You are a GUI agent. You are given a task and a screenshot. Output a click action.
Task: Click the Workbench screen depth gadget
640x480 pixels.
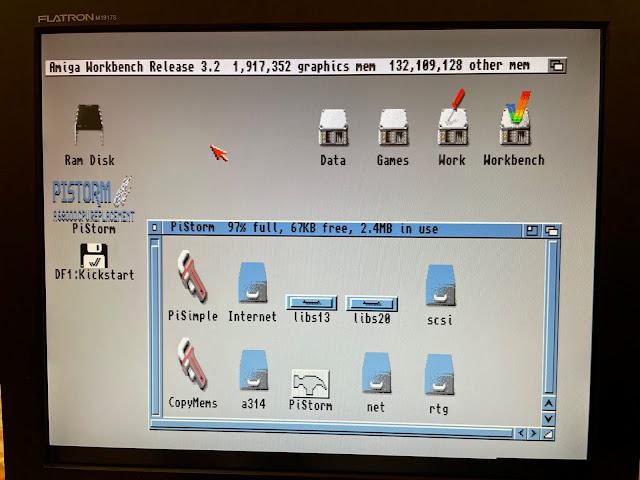557,65
